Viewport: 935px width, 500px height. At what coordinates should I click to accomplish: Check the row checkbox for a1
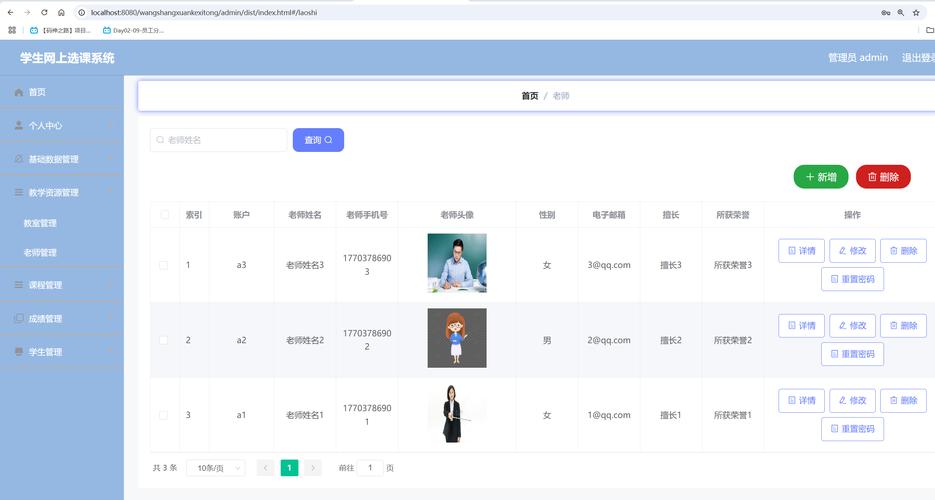(163, 415)
